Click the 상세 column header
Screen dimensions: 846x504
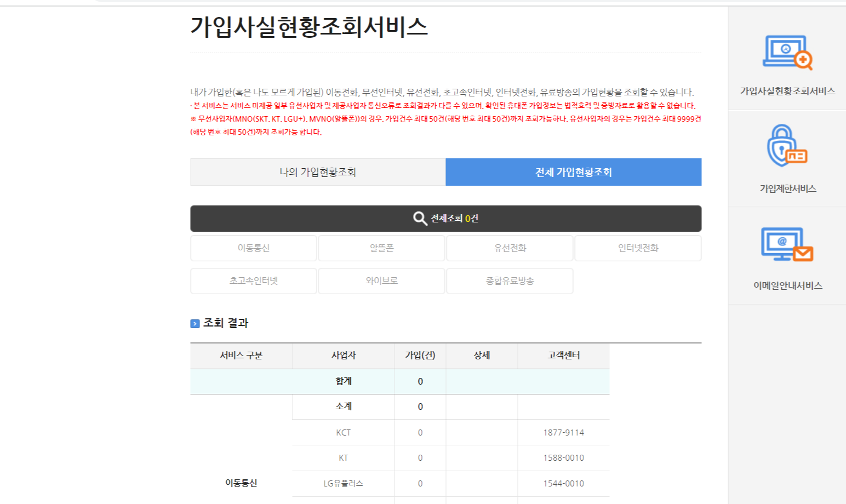482,356
